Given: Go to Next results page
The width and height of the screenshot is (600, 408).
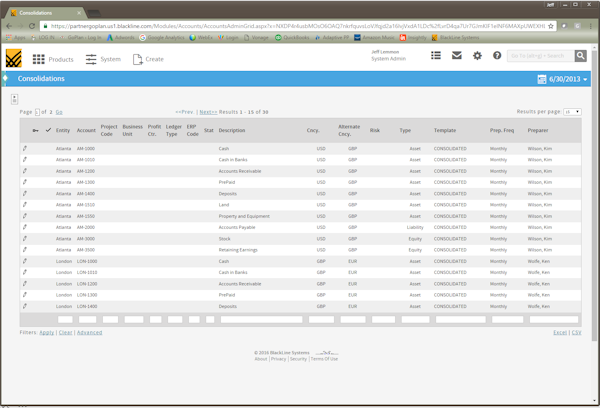Looking at the screenshot, I should pyautogui.click(x=208, y=112).
